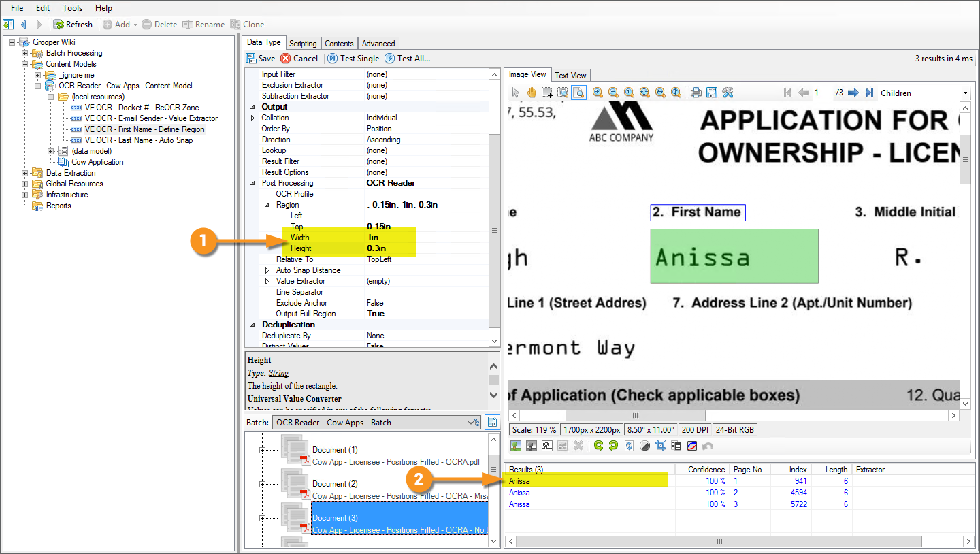Switch to the Text View tab
The image size is (980, 554).
570,75
